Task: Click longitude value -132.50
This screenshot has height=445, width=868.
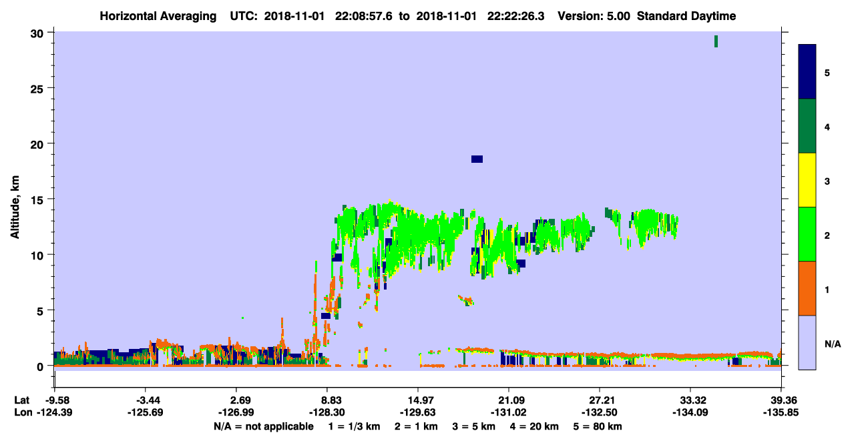Action: click(x=600, y=412)
